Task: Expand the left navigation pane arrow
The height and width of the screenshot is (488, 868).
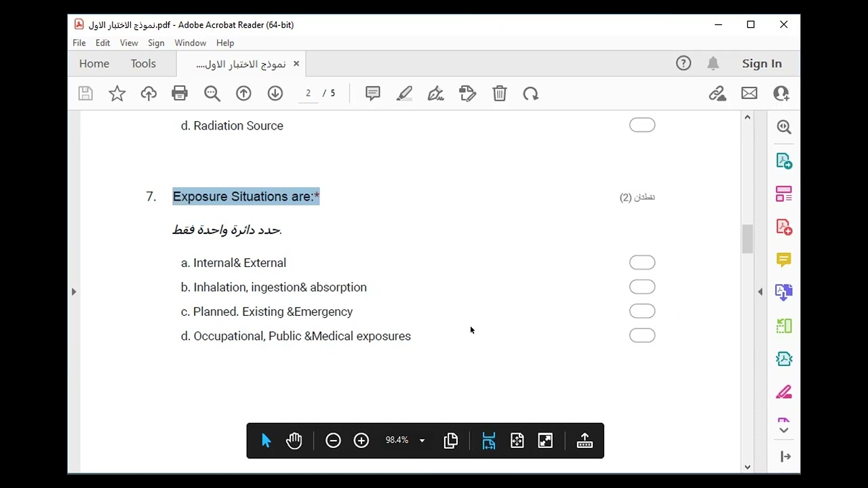Action: [74, 291]
